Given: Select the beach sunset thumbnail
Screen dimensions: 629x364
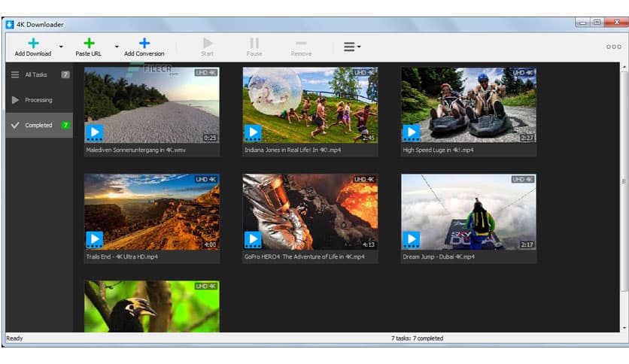Looking at the screenshot, I should [x=152, y=105].
